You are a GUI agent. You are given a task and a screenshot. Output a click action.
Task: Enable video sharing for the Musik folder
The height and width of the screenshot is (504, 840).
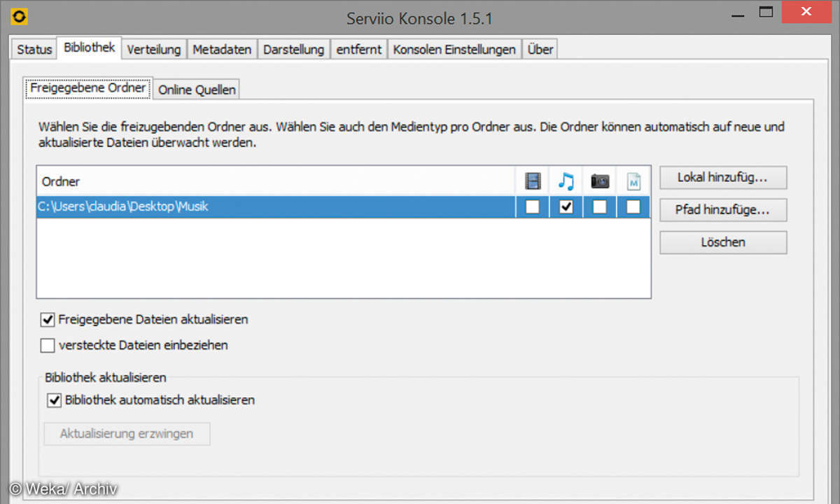tap(533, 207)
